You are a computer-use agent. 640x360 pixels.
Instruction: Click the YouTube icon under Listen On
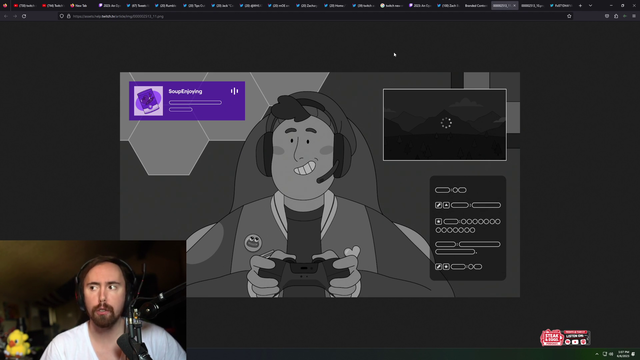(575, 342)
